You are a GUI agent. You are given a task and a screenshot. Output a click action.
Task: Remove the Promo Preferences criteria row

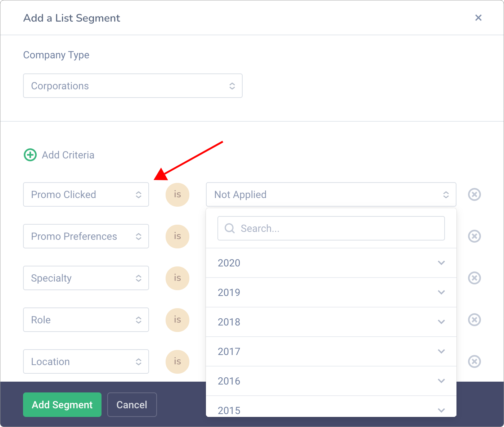coord(474,236)
